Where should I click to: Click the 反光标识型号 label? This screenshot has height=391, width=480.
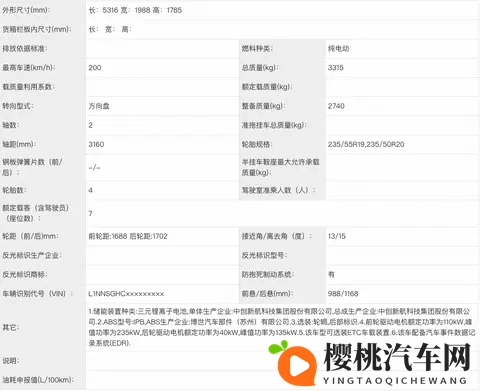pyautogui.click(x=264, y=255)
